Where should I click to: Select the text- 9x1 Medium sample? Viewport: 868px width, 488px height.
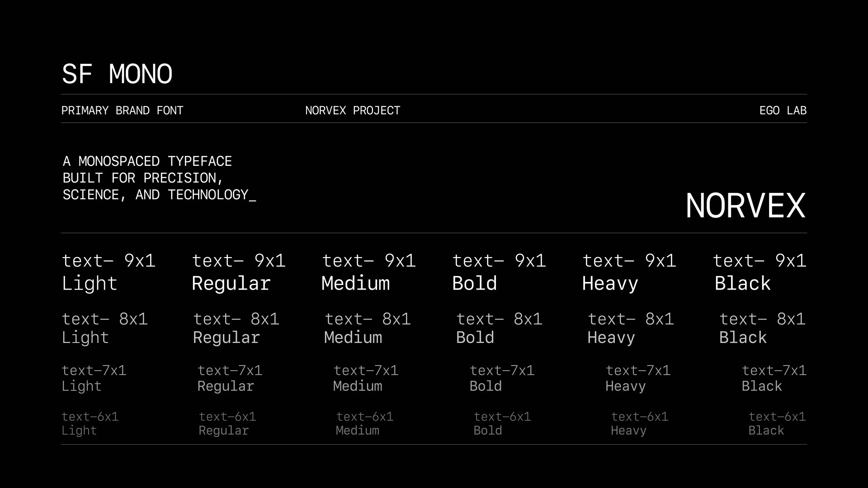pyautogui.click(x=368, y=272)
